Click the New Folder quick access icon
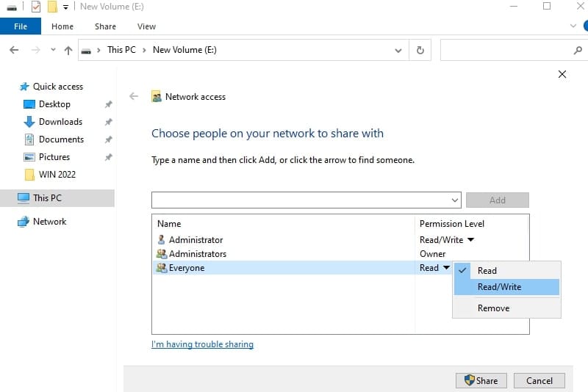Viewport: 588px width, 392px height. [x=52, y=7]
